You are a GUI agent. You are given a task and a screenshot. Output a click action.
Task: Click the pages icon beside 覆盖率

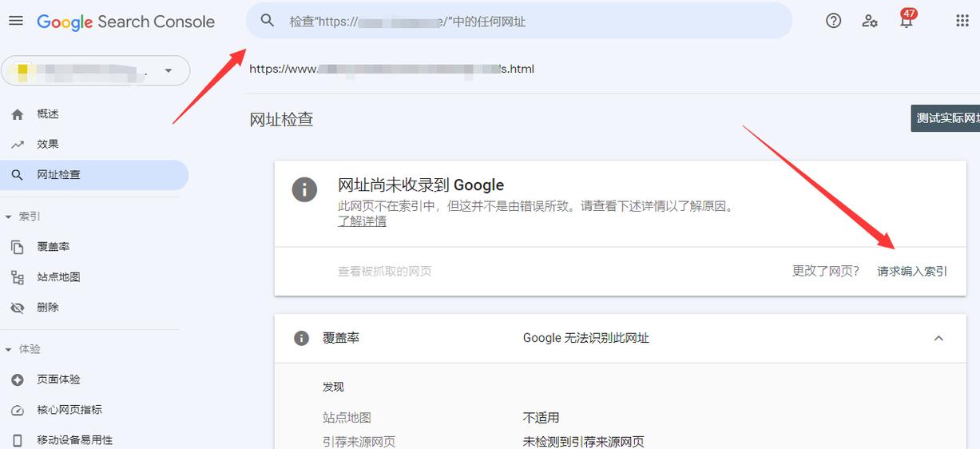18,247
